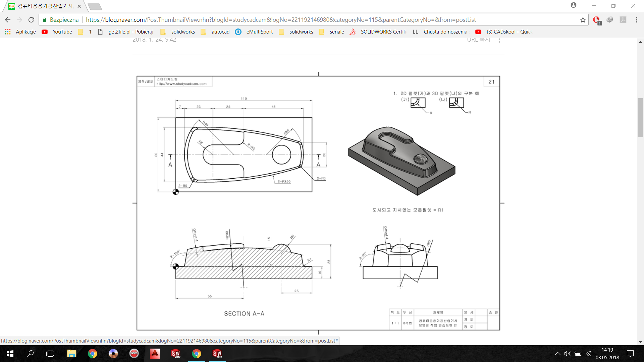The width and height of the screenshot is (644, 362).
Task: Open first SolidWorks 2017 taskbar icon
Action: 175,354
